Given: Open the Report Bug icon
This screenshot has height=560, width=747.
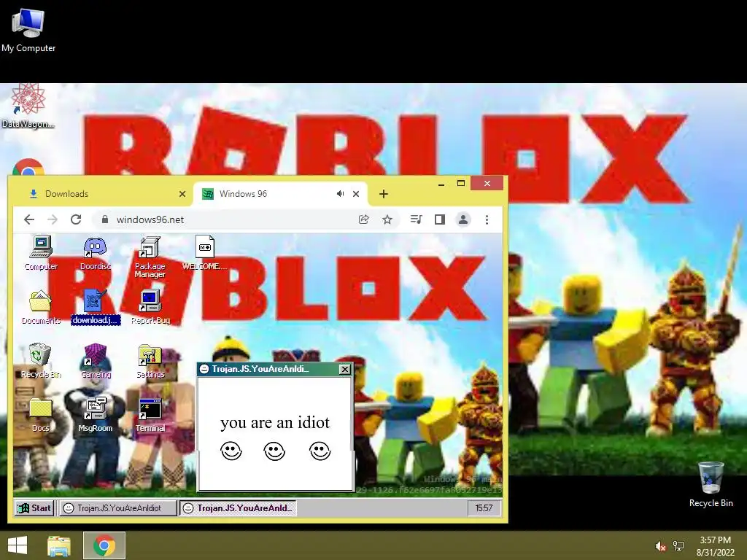Looking at the screenshot, I should point(150,307).
